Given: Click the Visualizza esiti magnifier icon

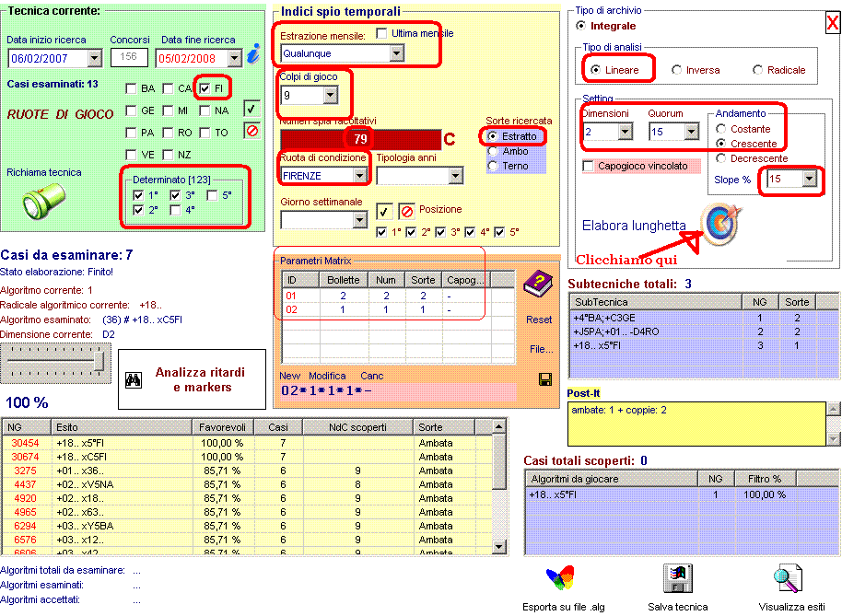Looking at the screenshot, I should coord(788,578).
